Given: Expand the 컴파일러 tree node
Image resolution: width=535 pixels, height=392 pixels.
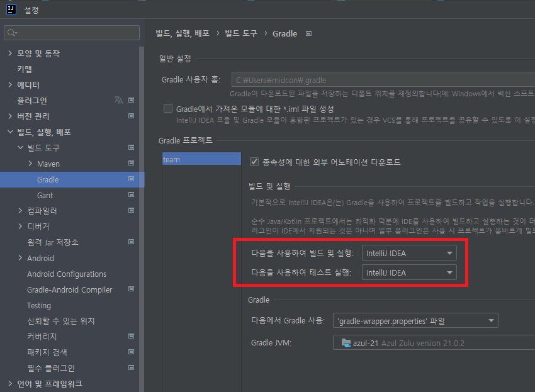Looking at the screenshot, I should [x=20, y=211].
